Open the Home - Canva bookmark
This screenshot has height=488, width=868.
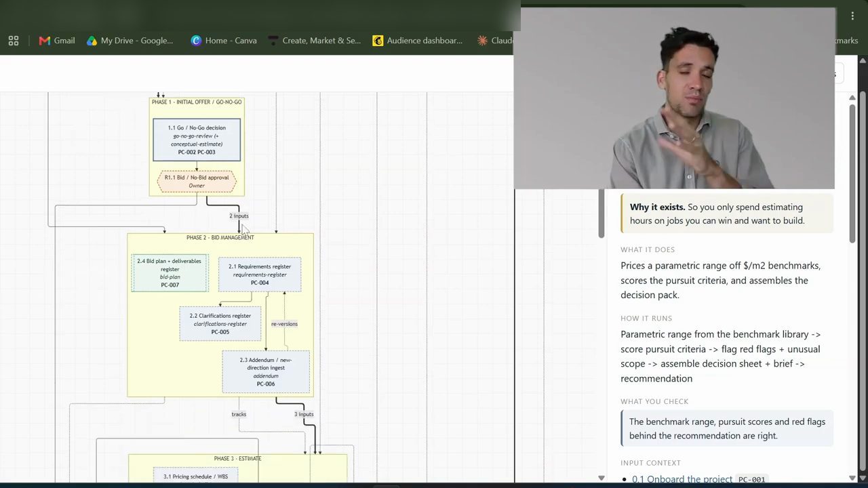pos(224,41)
